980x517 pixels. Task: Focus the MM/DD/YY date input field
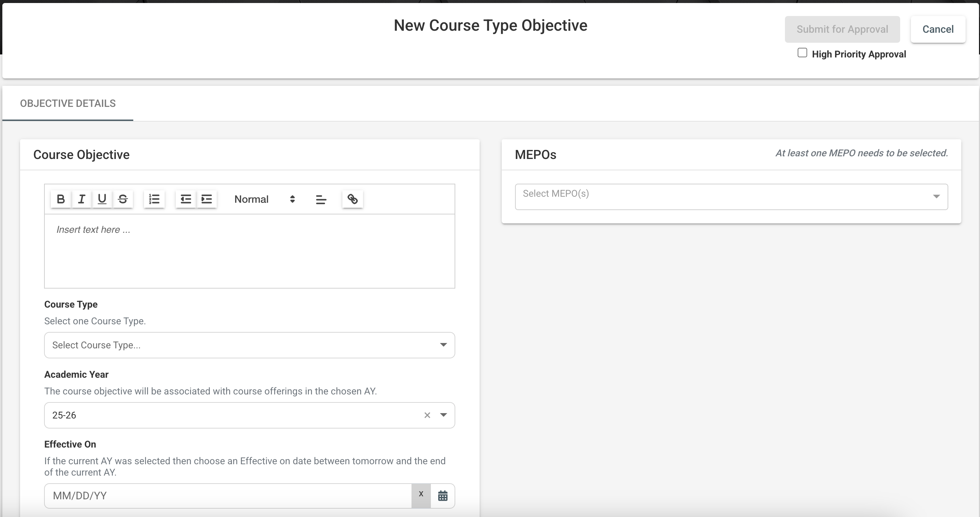pyautogui.click(x=228, y=496)
